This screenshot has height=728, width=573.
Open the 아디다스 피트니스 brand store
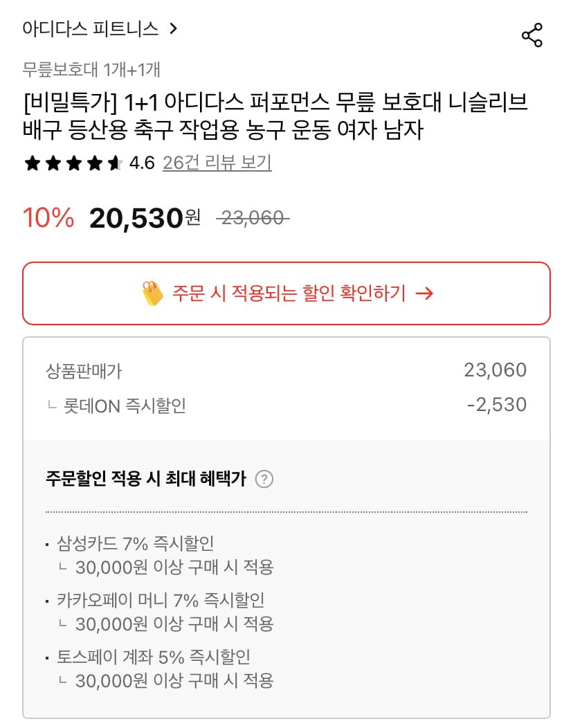(91, 29)
